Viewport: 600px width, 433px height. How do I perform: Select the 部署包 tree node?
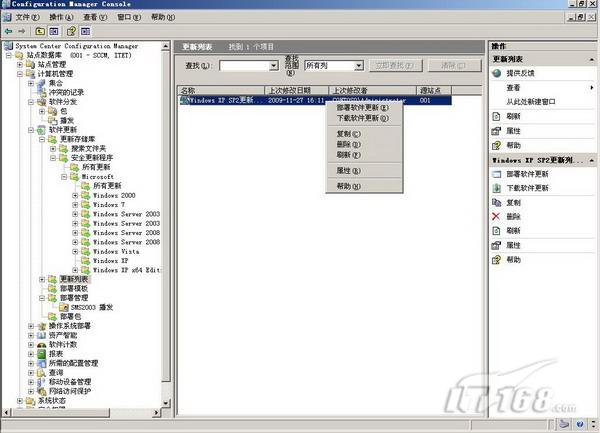pyautogui.click(x=70, y=316)
